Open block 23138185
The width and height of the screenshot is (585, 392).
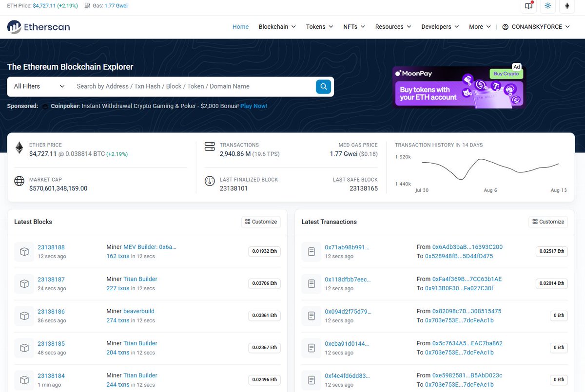(51, 344)
